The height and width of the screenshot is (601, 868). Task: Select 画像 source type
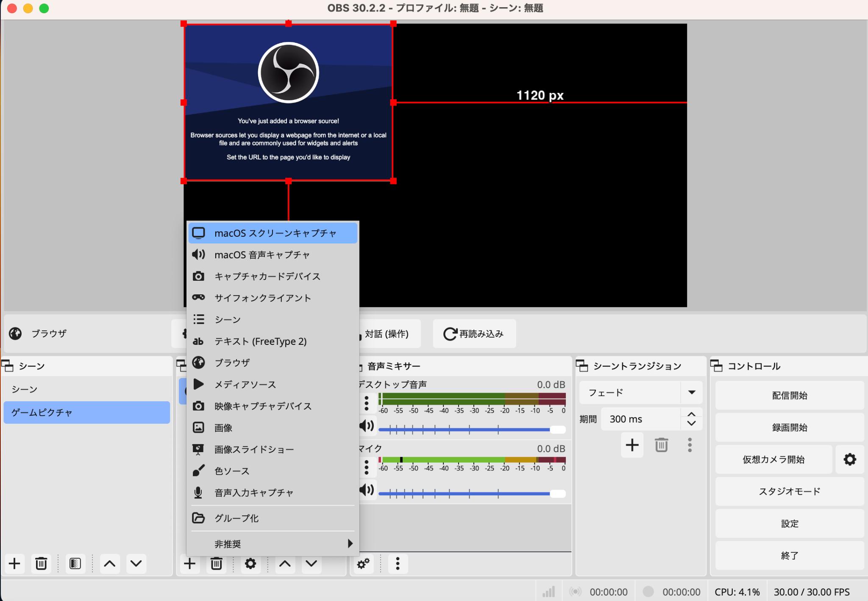click(273, 428)
